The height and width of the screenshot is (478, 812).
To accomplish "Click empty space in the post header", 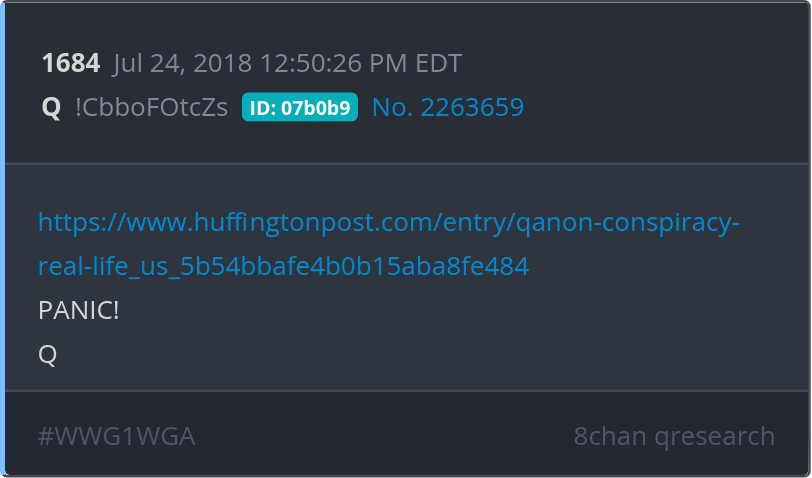I will click(x=650, y=85).
